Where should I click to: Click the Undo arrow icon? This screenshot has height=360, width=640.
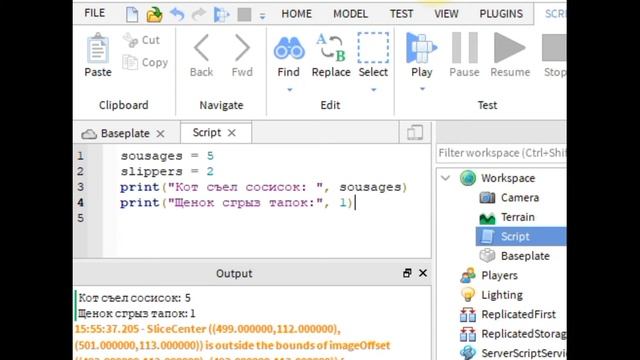[177, 15]
